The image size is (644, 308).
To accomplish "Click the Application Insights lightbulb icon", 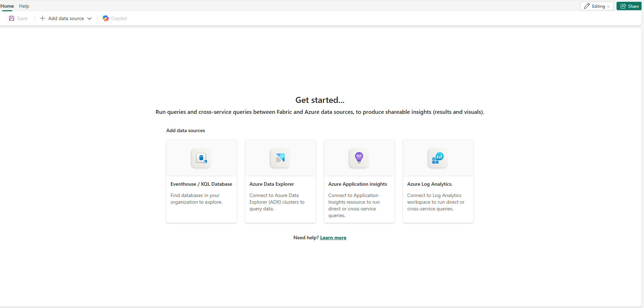I will point(359,158).
